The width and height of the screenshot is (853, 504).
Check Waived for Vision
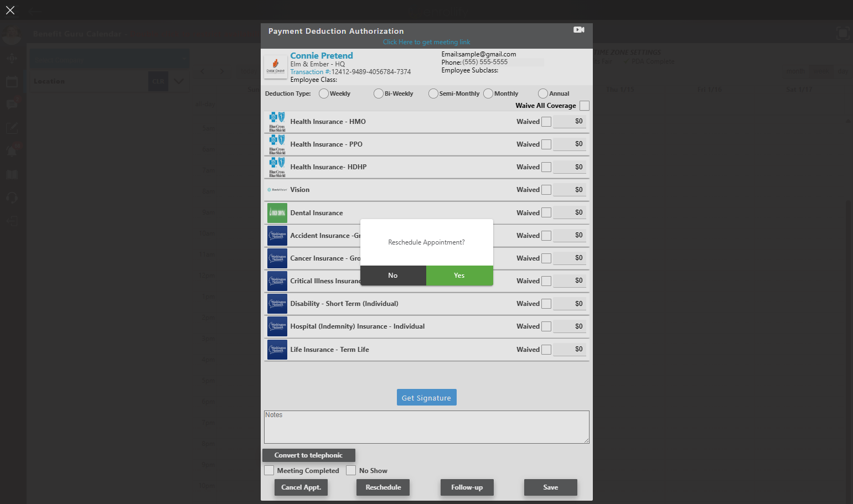point(546,190)
